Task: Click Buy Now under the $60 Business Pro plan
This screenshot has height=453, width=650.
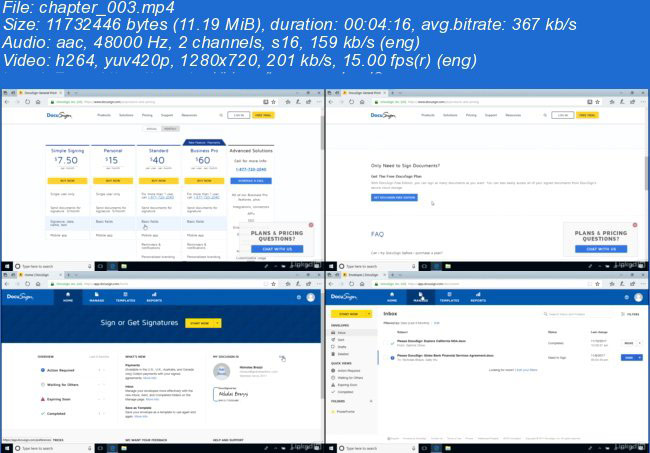Action: click(x=204, y=181)
